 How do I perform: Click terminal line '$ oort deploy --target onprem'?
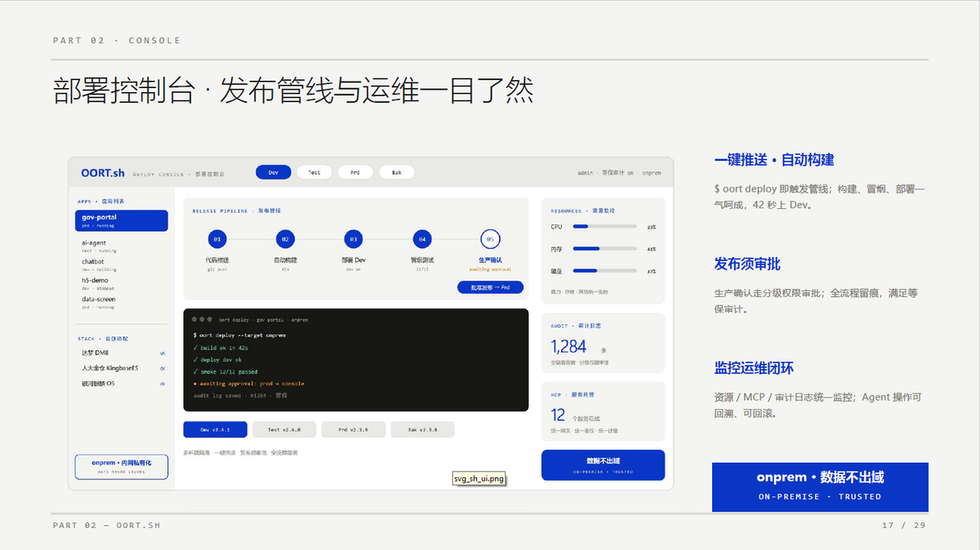tap(239, 335)
